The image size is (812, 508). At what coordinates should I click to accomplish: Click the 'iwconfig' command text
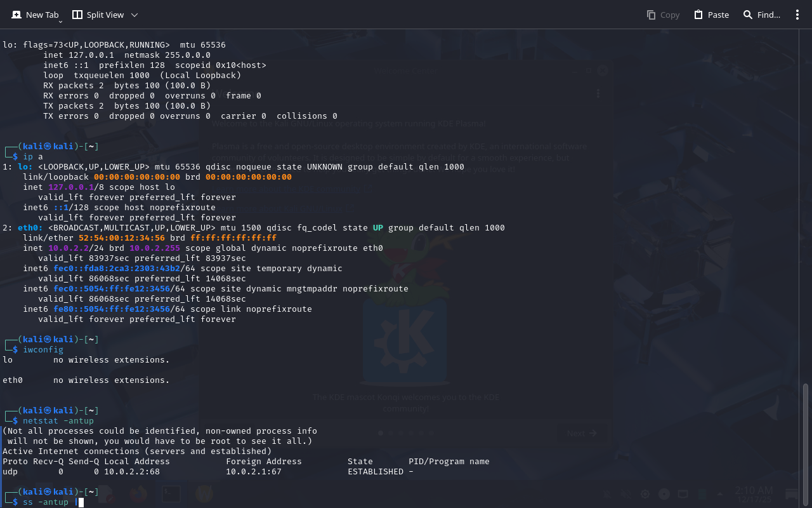[x=43, y=349]
